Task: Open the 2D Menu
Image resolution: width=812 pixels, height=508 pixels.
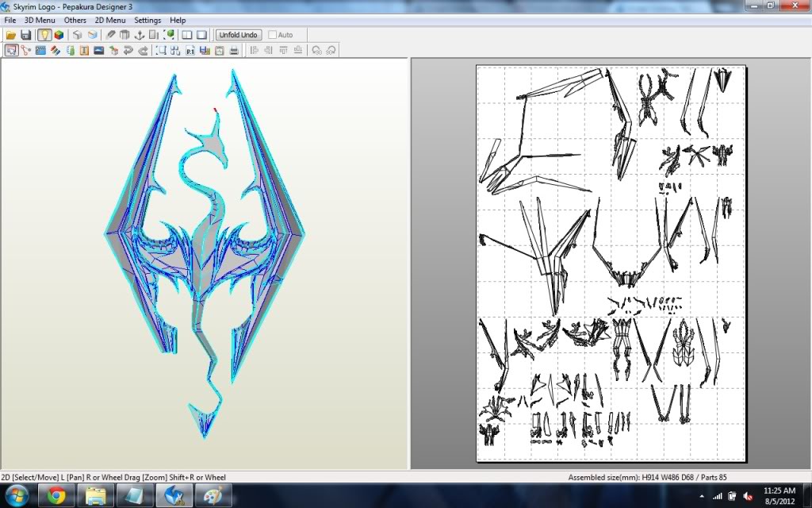Action: (x=109, y=20)
